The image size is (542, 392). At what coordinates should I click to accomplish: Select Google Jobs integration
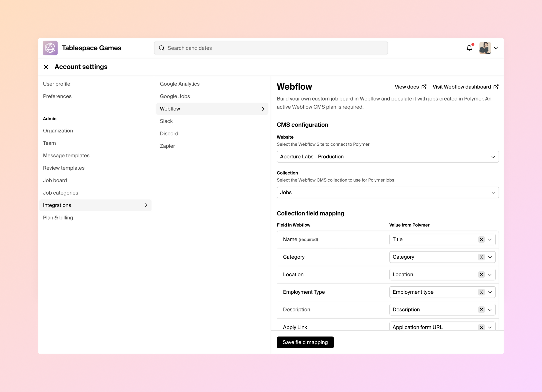175,96
